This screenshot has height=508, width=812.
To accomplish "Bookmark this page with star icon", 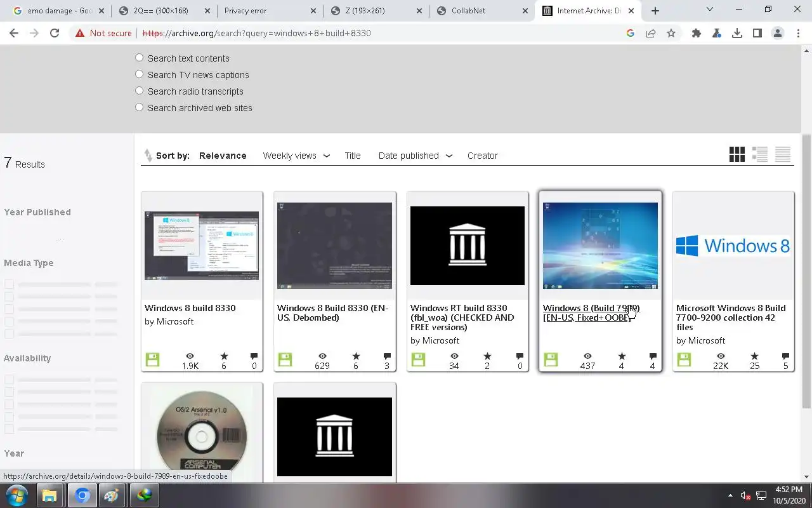I will point(671,33).
